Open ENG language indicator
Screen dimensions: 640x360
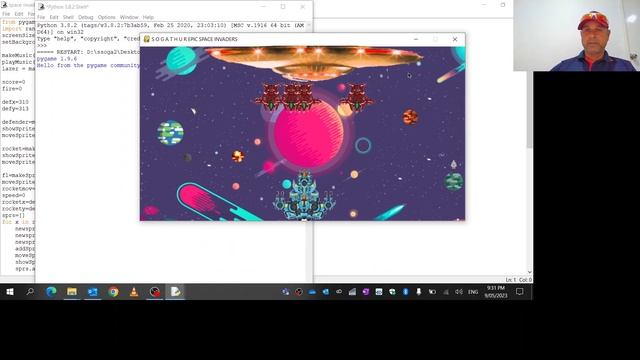click(473, 292)
